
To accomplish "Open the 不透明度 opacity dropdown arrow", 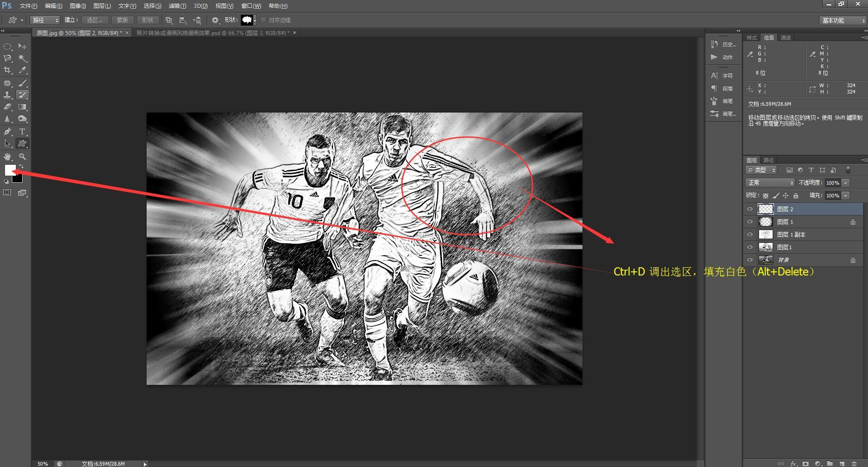I will (x=845, y=183).
